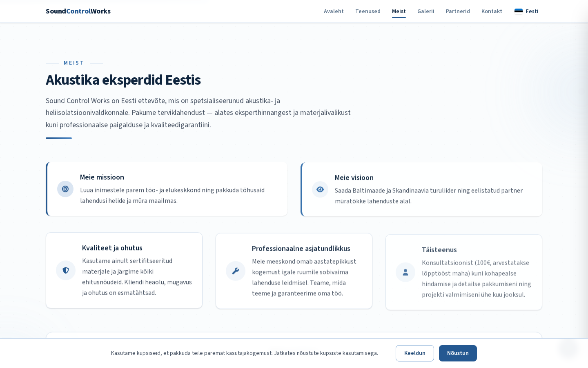Select the Meist navigation tab
588x368 pixels.
(399, 11)
